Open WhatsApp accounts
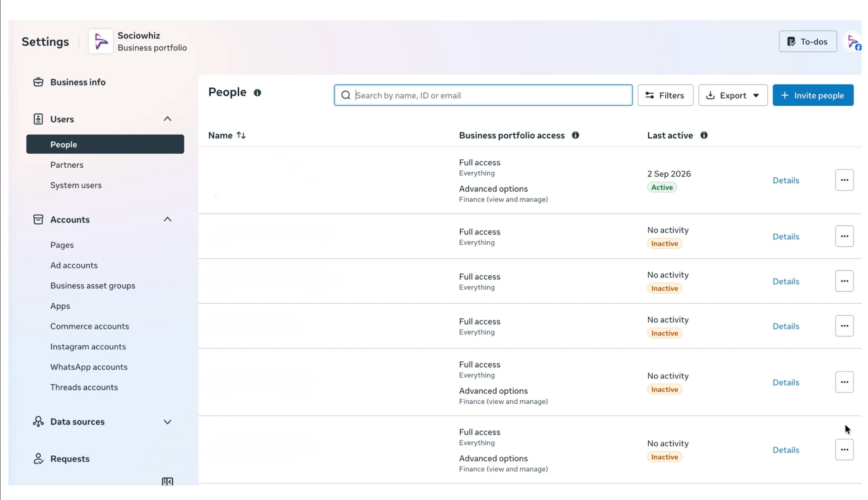This screenshot has width=868, height=500. (x=89, y=367)
